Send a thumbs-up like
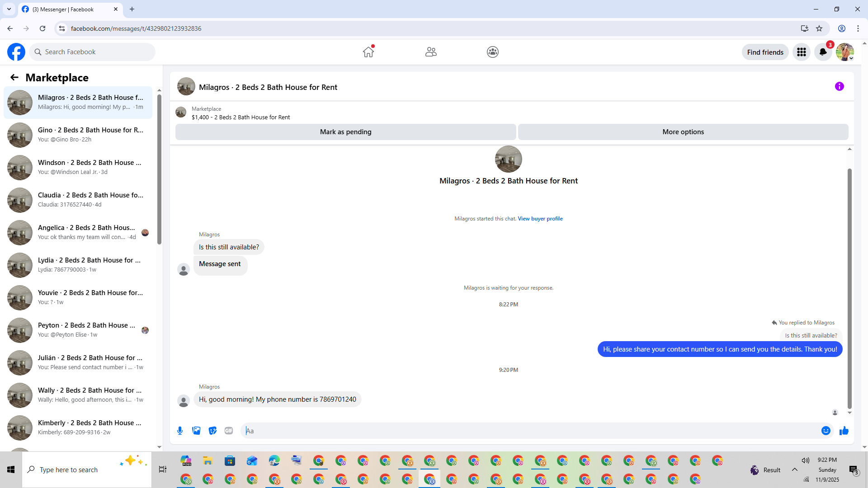The image size is (868, 488). point(844,431)
